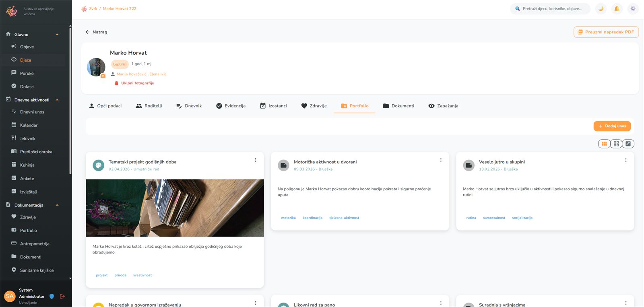Image resolution: width=644 pixels, height=307 pixels.
Task: Open options menu for Tematski projekt card
Action: [256, 160]
